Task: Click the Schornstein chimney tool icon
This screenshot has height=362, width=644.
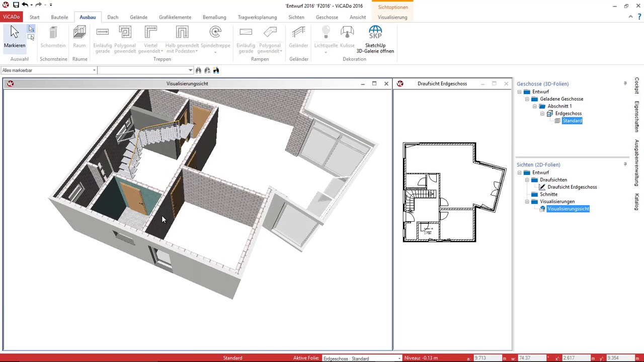Action: tap(53, 37)
